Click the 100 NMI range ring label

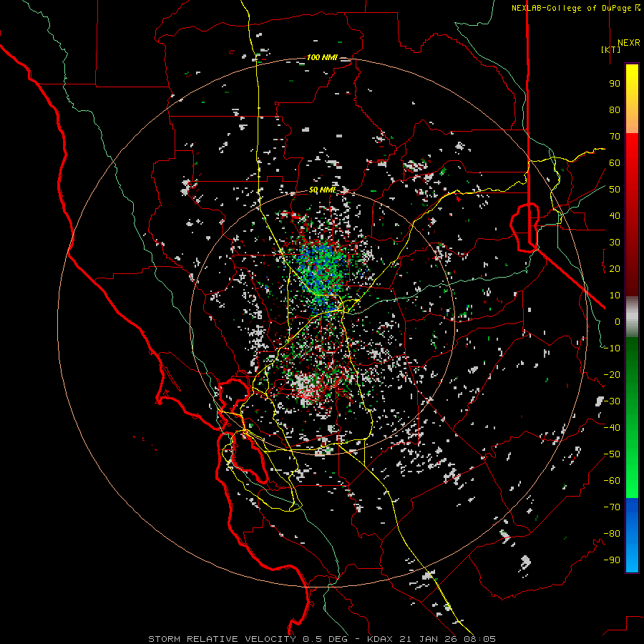point(322,57)
